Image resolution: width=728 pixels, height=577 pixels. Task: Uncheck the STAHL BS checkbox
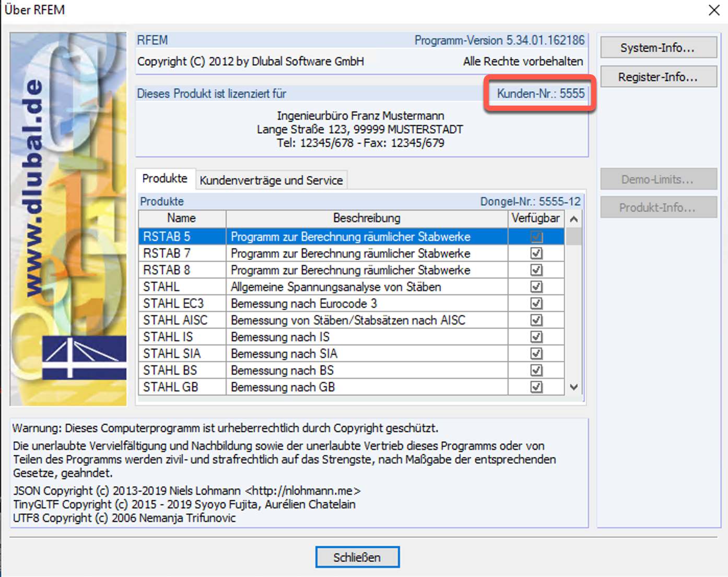536,370
